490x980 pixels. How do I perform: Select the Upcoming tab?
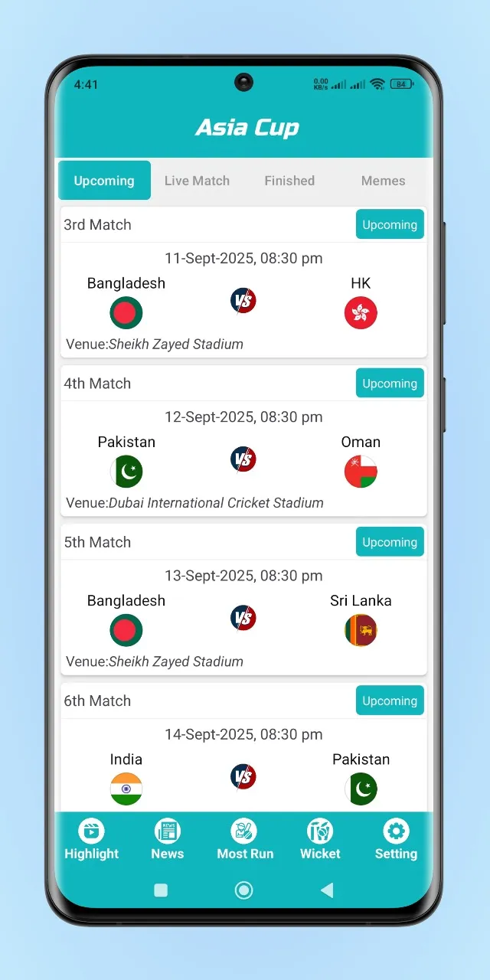click(x=104, y=181)
